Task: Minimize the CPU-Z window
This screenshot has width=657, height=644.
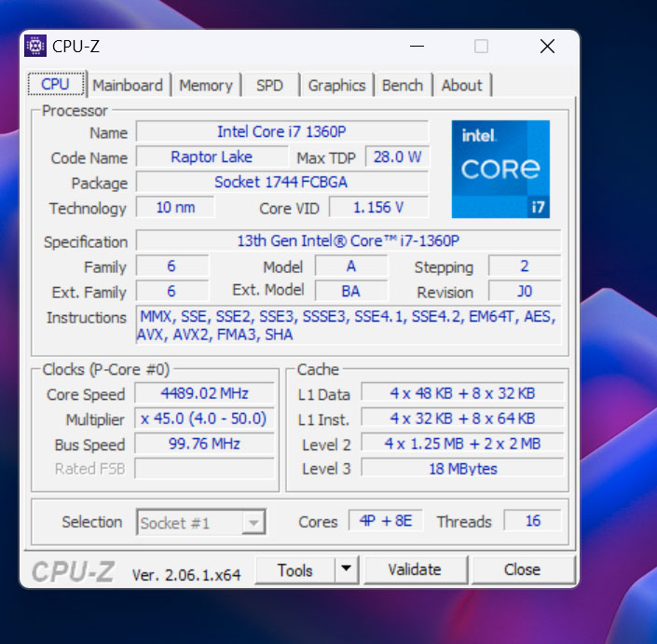Action: (x=417, y=46)
